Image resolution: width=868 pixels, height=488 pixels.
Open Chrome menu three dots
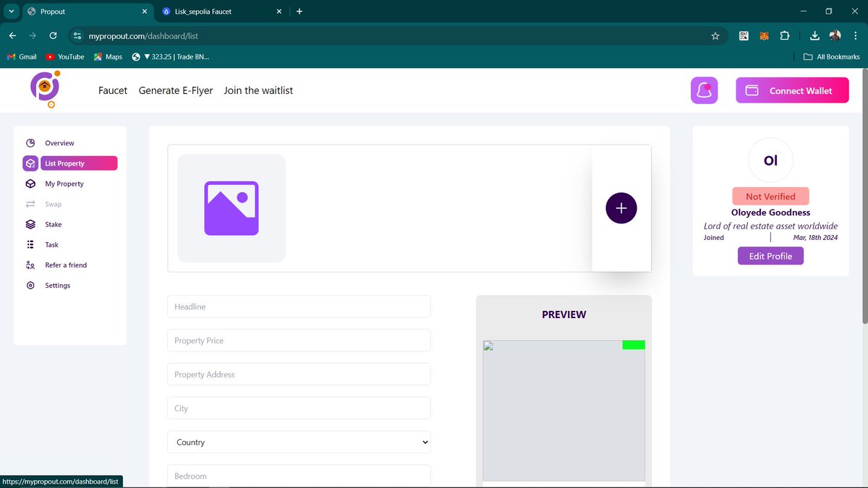coord(854,35)
